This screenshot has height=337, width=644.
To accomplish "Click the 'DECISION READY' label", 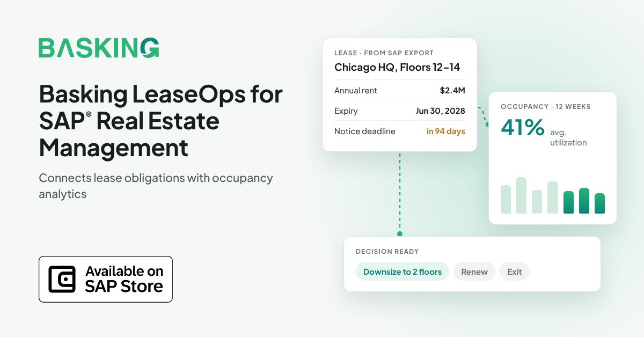I will pyautogui.click(x=387, y=251).
